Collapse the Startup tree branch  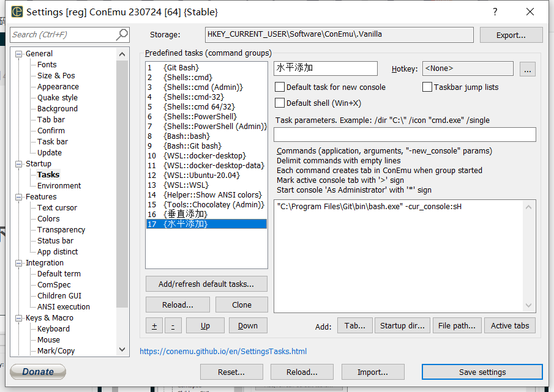[x=18, y=163]
